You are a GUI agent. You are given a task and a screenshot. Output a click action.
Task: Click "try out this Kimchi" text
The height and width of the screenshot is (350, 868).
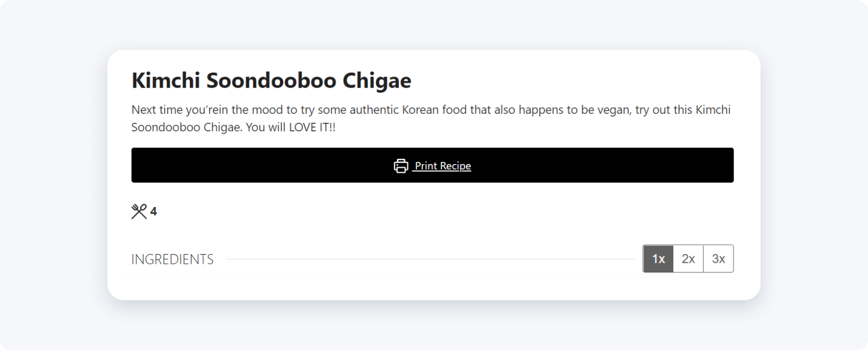tap(682, 110)
